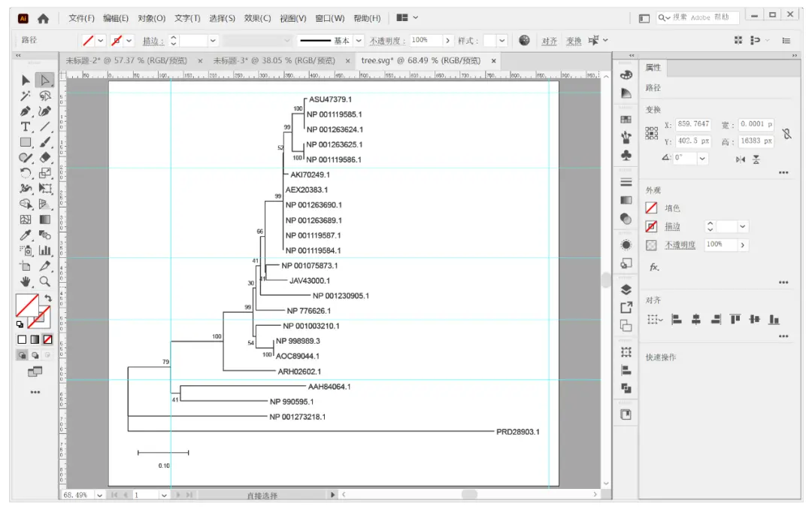Select the Free Transform tool
The height and width of the screenshot is (510, 812).
coord(45,189)
